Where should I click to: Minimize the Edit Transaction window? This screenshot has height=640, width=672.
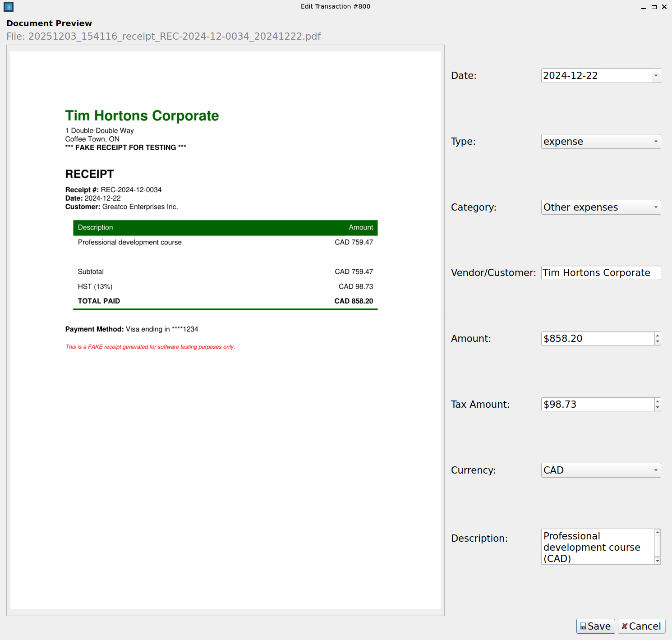(643, 7)
